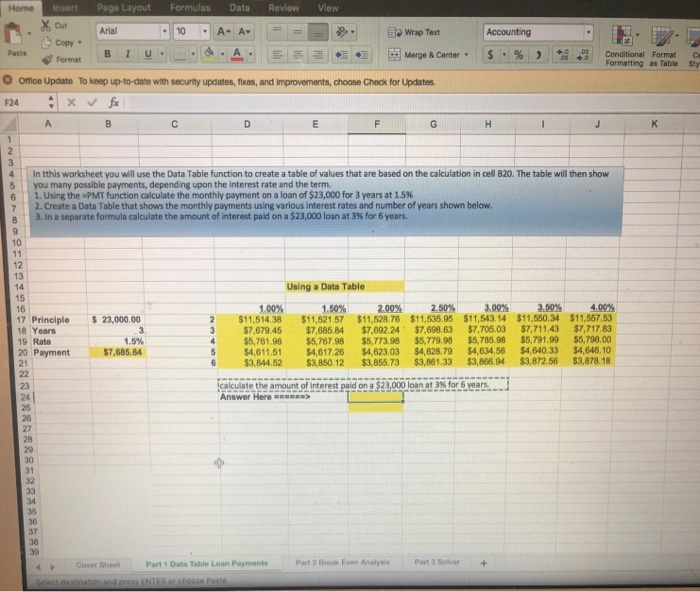Viewport: 700px width, 592px height.
Task: Center text horizontally
Action: coord(297,55)
